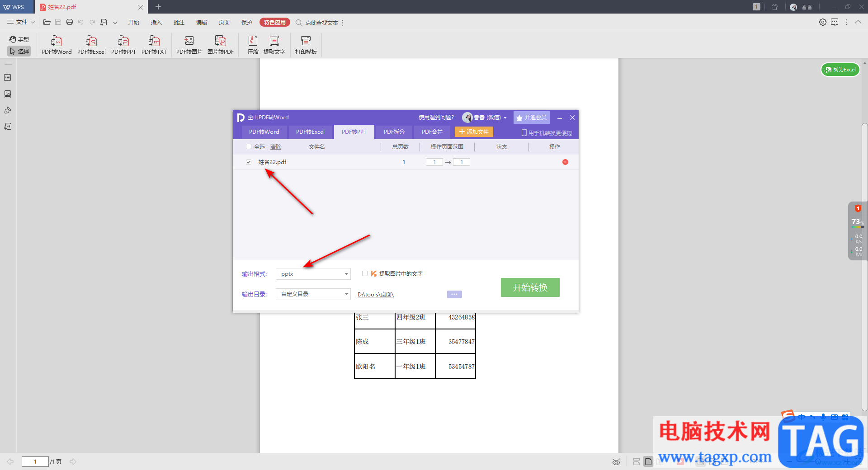Click the start page range field
The width and height of the screenshot is (868, 470).
pos(434,162)
